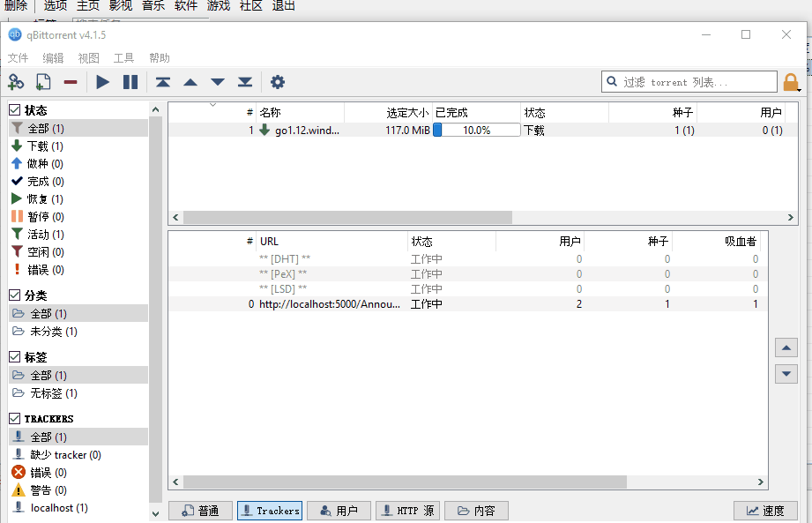Click the red delete torrent icon
Image resolution: width=812 pixels, height=523 pixels.
[71, 82]
